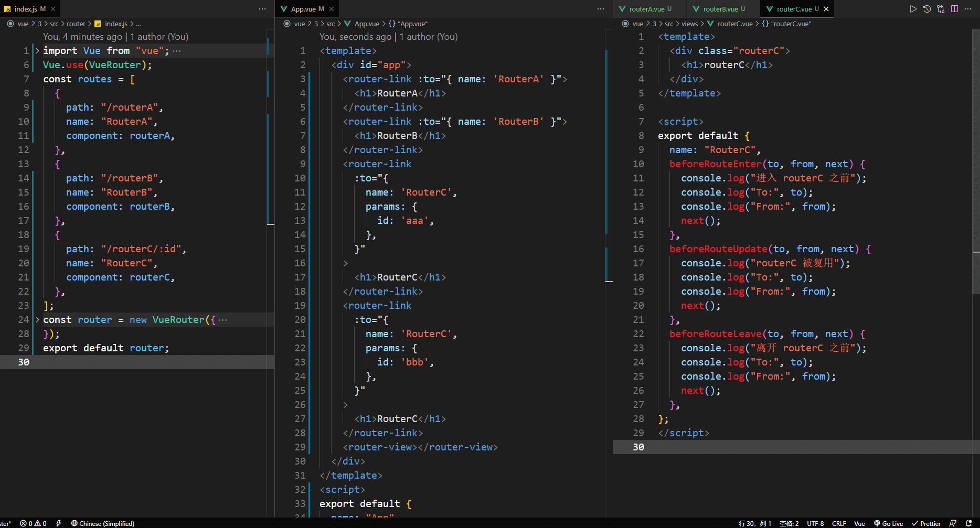Click "App.vue" symbol breadcrumb
The image size is (980, 528).
(x=408, y=24)
